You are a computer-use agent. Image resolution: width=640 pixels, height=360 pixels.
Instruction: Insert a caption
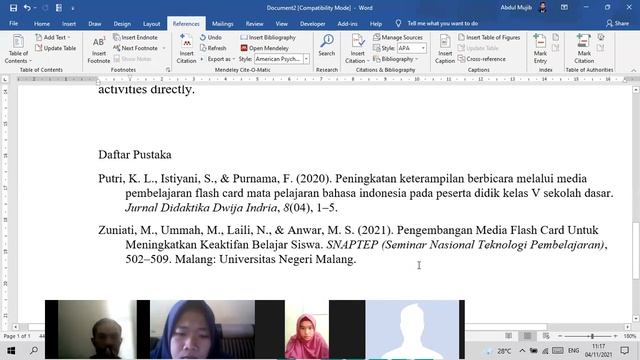pos(444,49)
